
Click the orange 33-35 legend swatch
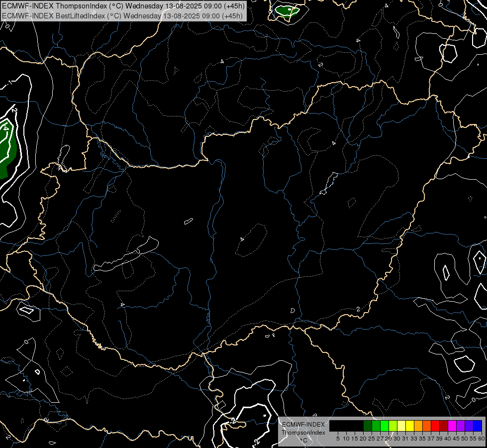click(x=418, y=426)
